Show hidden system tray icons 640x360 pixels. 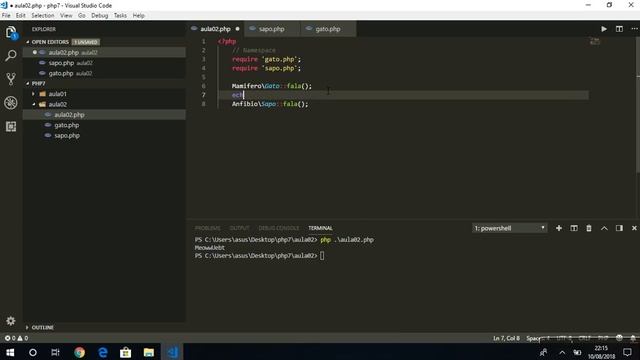coord(562,352)
